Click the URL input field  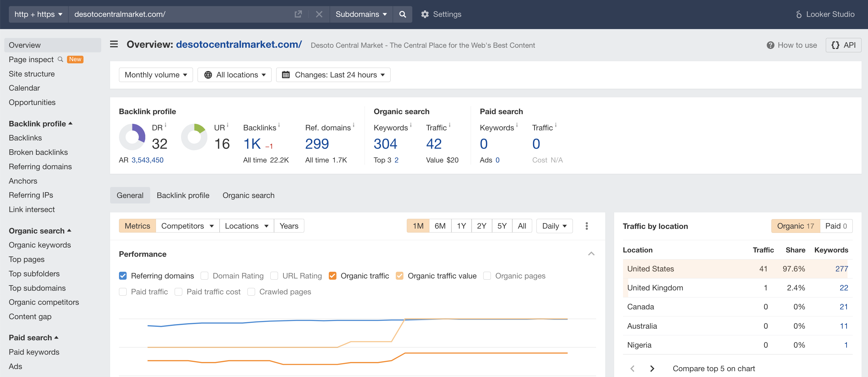point(179,14)
